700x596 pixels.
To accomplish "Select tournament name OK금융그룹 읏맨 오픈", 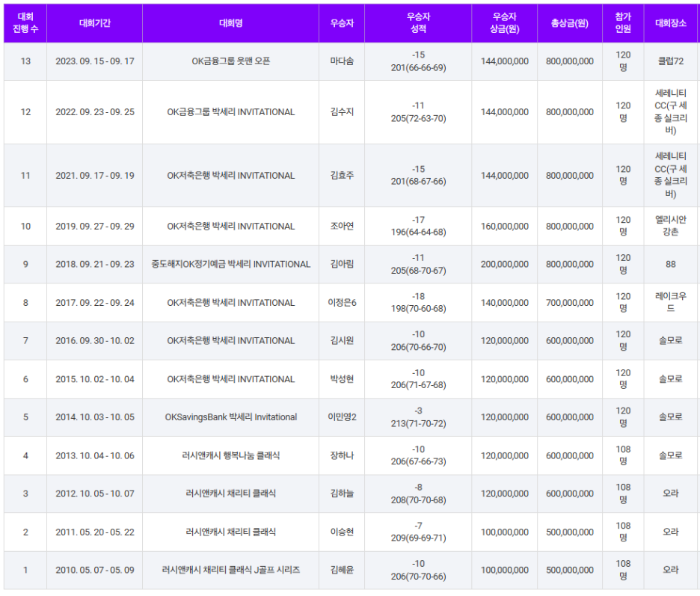I will [231, 61].
